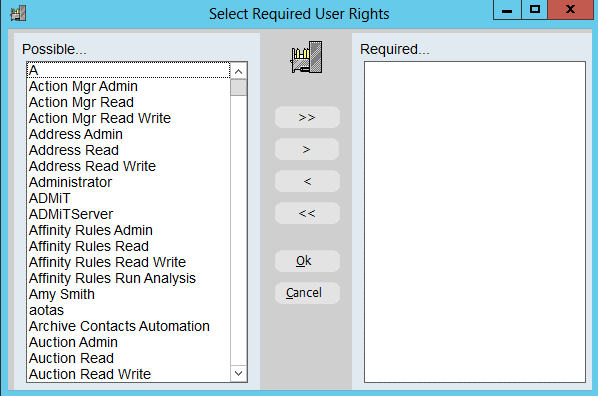
Task: Click the Cancel button
Action: coord(307,293)
